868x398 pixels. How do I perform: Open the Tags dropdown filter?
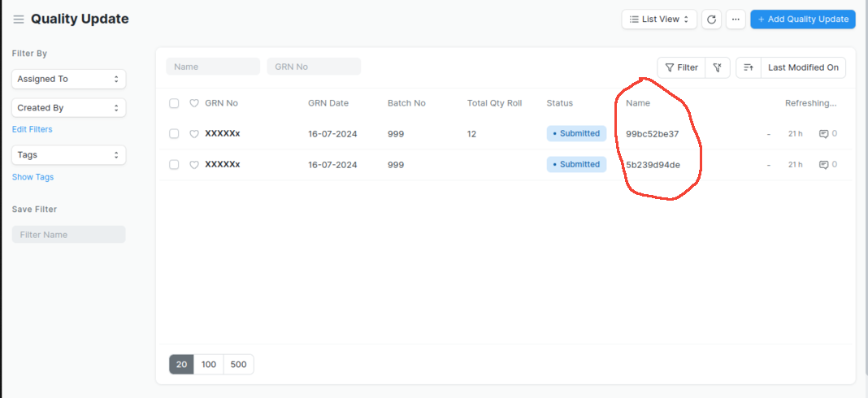point(68,154)
